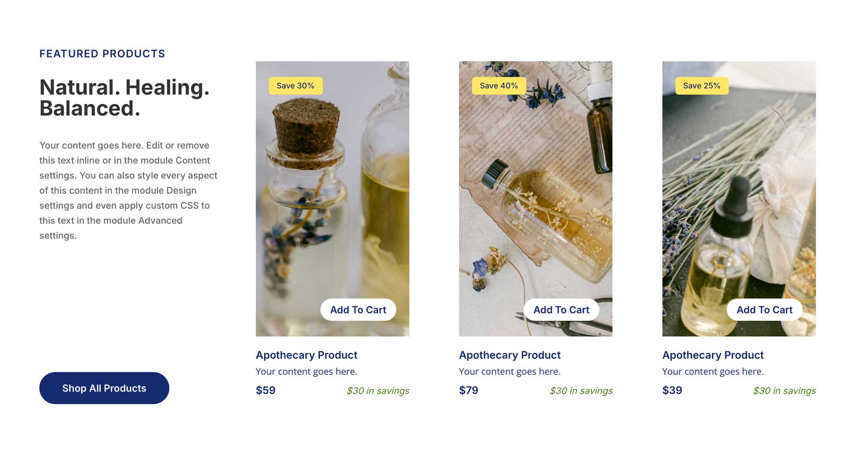Add the $79 Apothecary Product to cart
Image resolution: width=868 pixels, height=451 pixels.
click(x=561, y=310)
